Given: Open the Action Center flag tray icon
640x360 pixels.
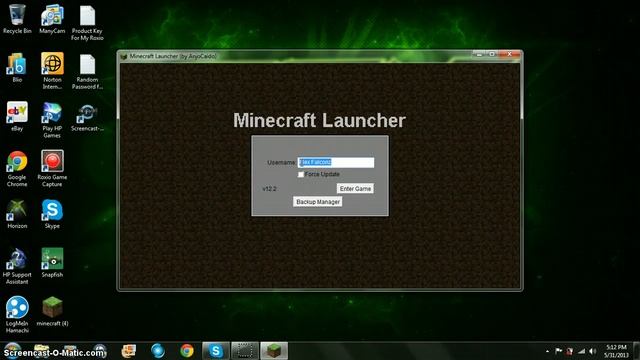Looking at the screenshot, I should click(558, 351).
